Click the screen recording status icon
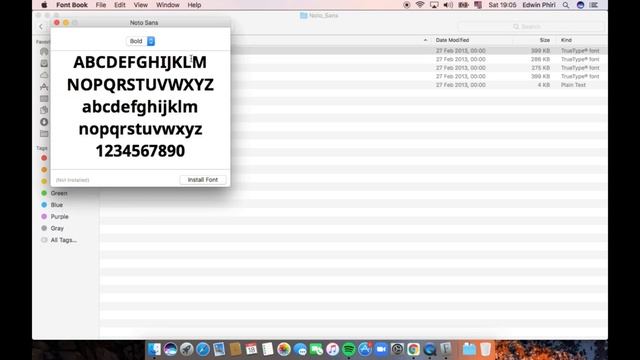The height and width of the screenshot is (360, 640). pyautogui.click(x=407, y=5)
